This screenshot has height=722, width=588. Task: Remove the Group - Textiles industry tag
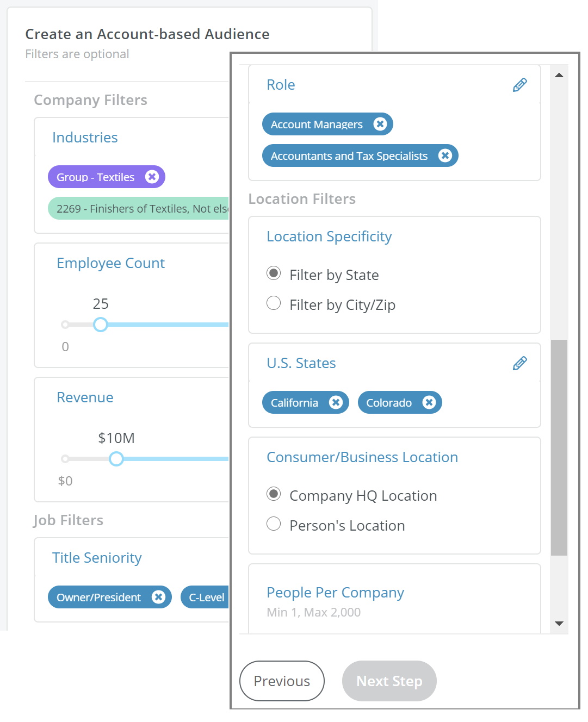click(152, 177)
